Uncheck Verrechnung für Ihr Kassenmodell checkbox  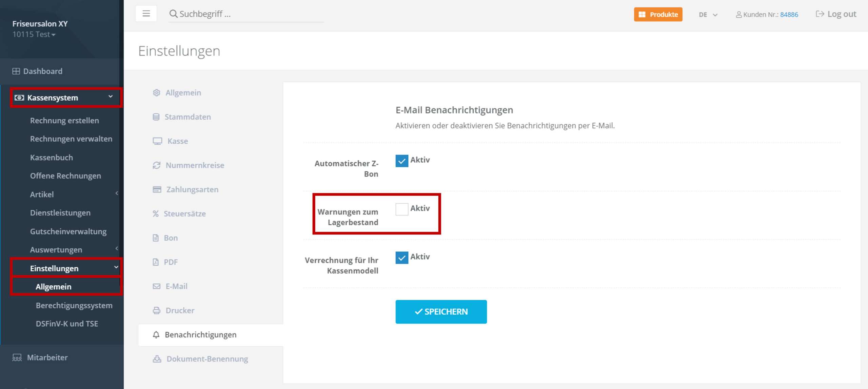point(402,258)
